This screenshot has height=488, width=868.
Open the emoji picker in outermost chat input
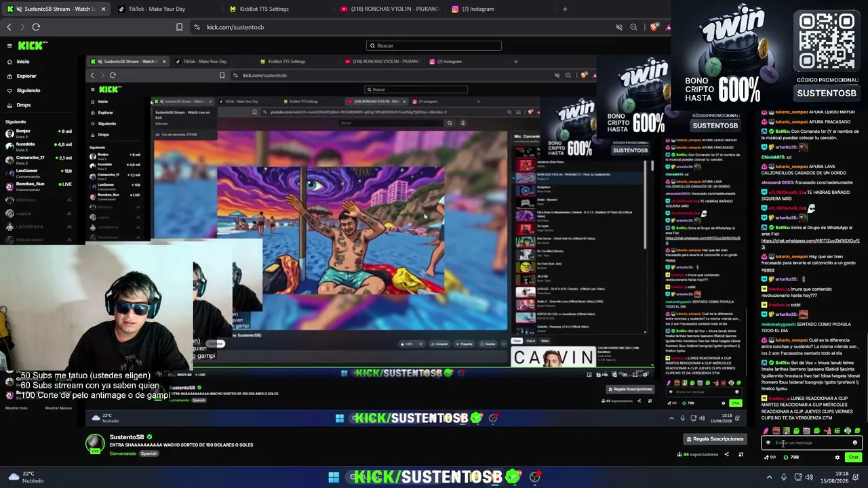pyautogui.click(x=854, y=443)
